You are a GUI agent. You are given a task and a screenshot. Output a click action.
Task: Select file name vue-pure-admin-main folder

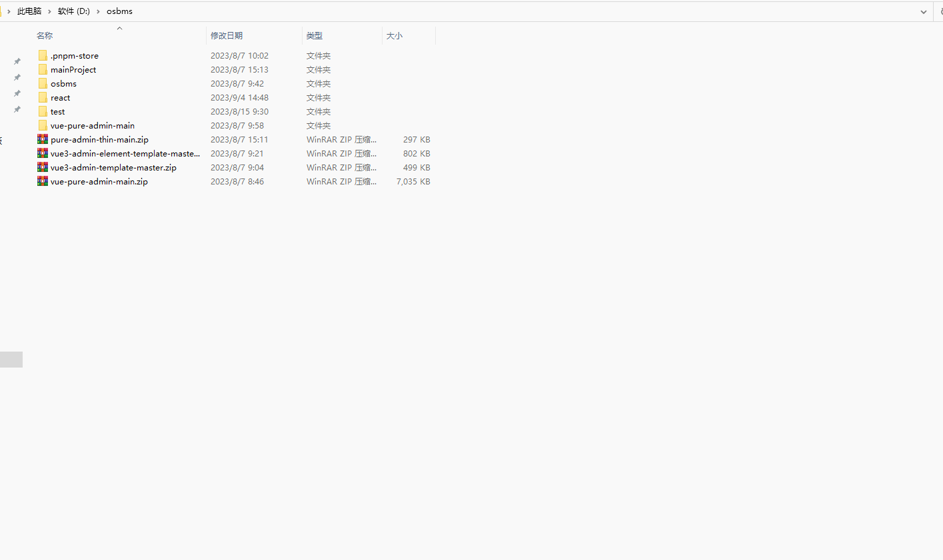93,126
